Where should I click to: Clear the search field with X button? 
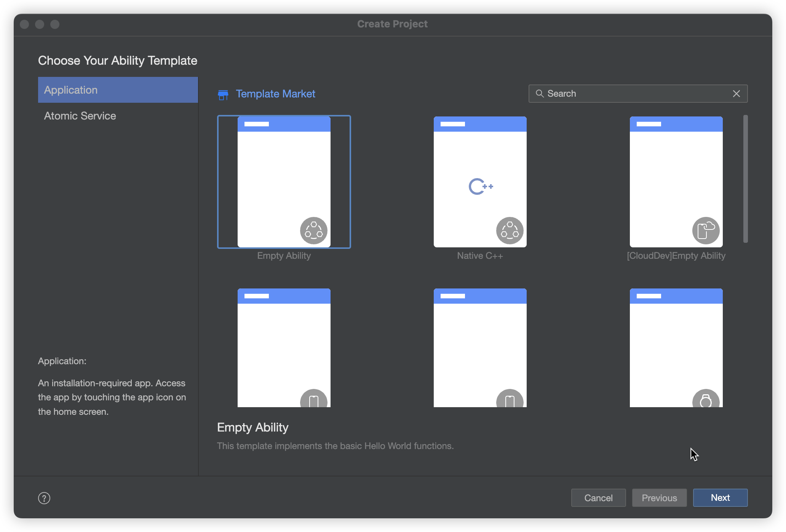click(737, 93)
